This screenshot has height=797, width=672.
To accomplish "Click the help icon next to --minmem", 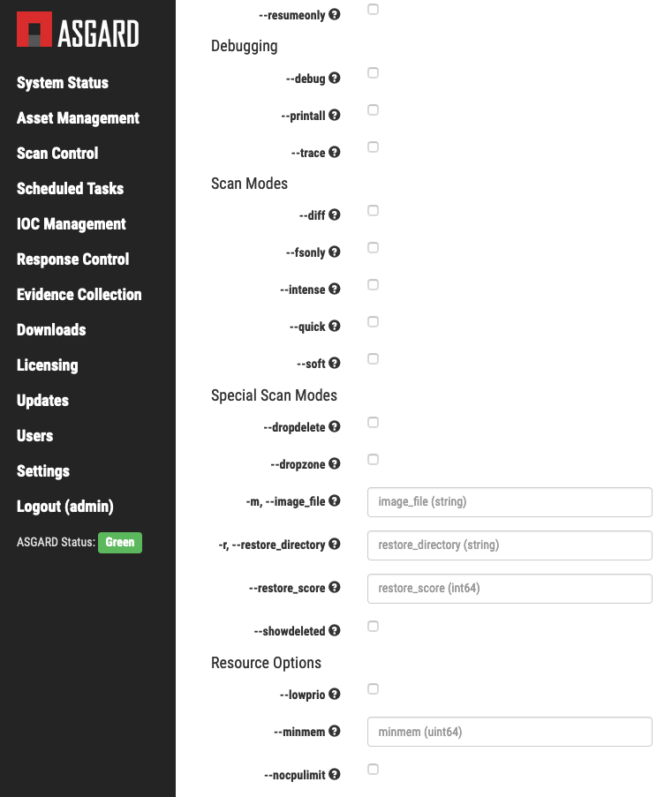I will click(x=335, y=732).
